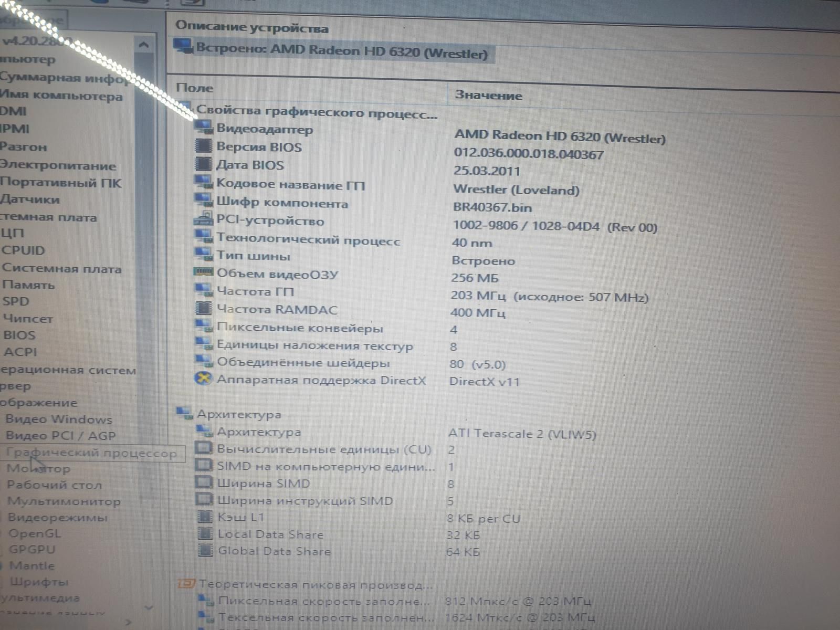The width and height of the screenshot is (840, 630).
Task: Select the Графический процессор tree item
Action: [x=91, y=453]
